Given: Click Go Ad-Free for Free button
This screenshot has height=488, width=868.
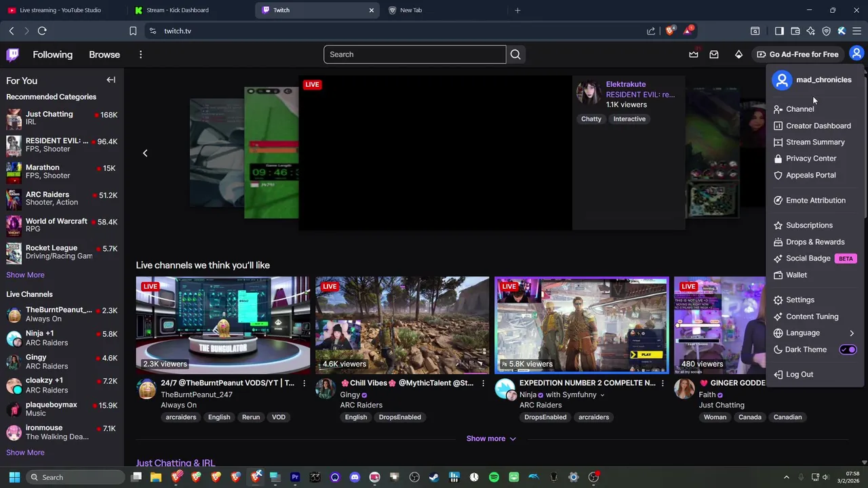Looking at the screenshot, I should pos(797,54).
